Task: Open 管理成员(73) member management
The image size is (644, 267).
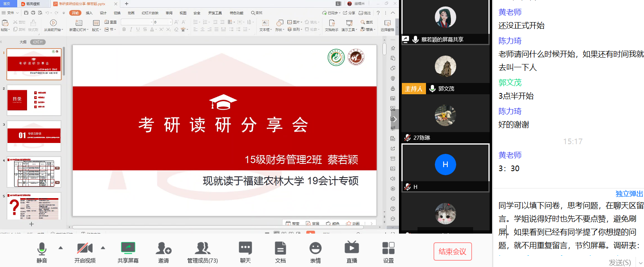Action: pos(202,248)
